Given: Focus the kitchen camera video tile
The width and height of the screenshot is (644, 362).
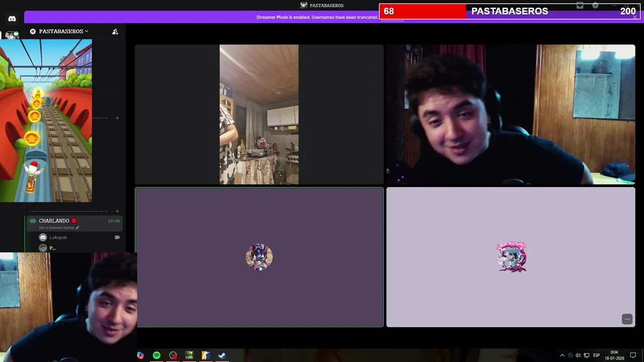Looking at the screenshot, I should (259, 114).
